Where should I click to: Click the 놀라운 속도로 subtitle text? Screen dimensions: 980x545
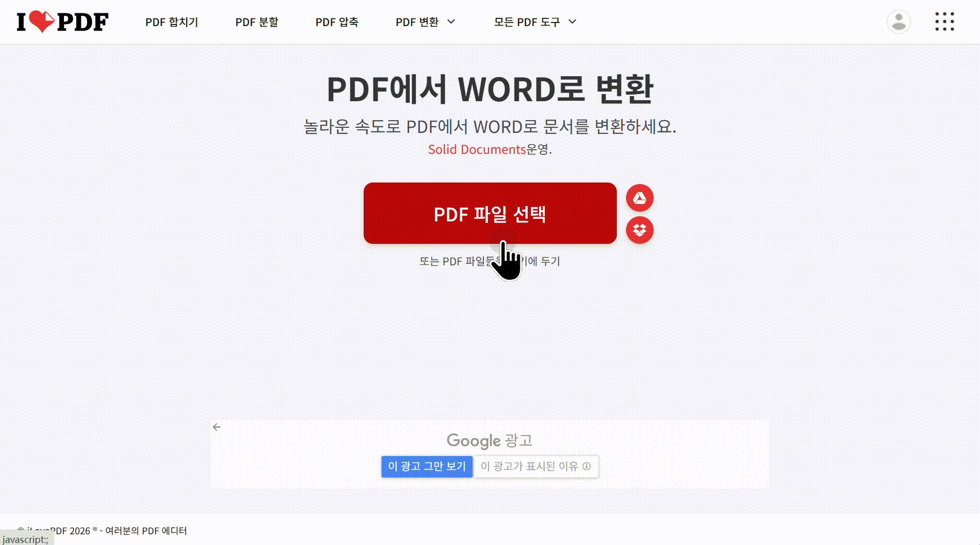[x=490, y=126]
